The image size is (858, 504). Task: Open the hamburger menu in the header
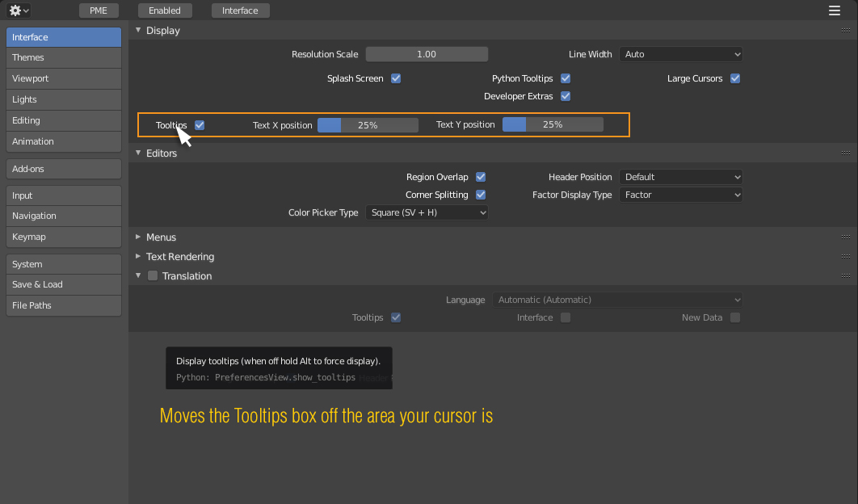tap(834, 10)
